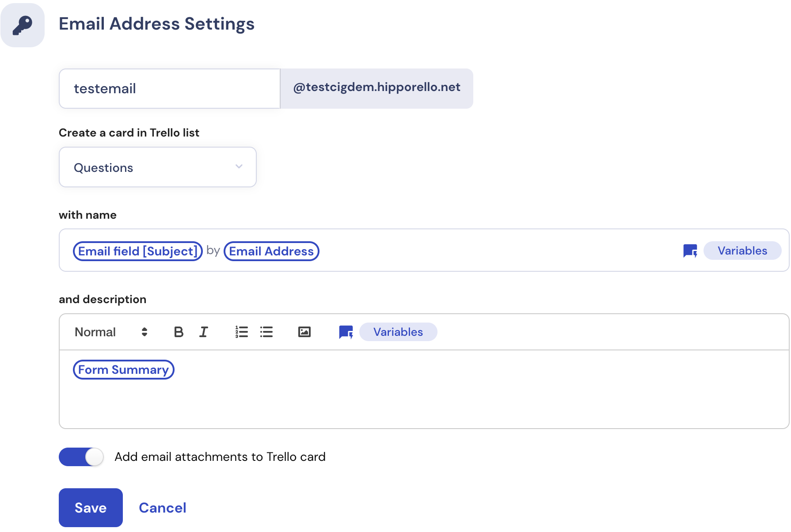Save the email address settings
This screenshot has height=532, width=791.
[x=90, y=507]
